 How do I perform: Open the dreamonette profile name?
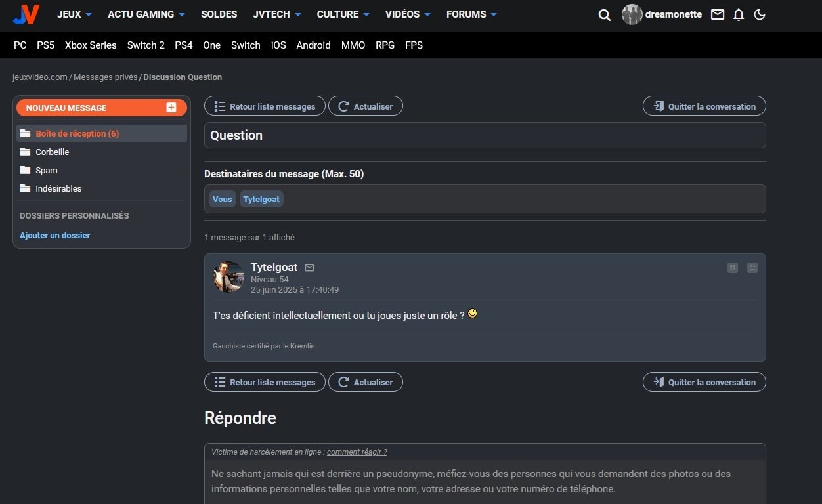(x=674, y=14)
